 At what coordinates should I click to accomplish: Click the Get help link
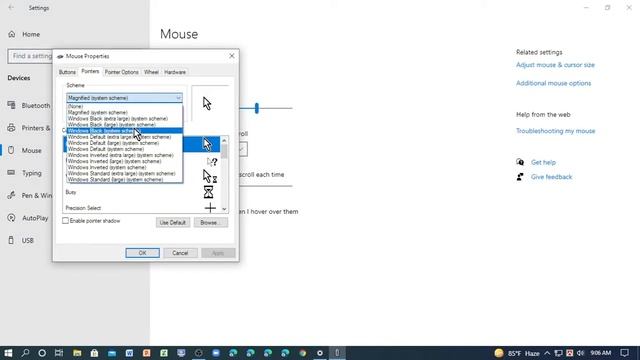coord(543,162)
